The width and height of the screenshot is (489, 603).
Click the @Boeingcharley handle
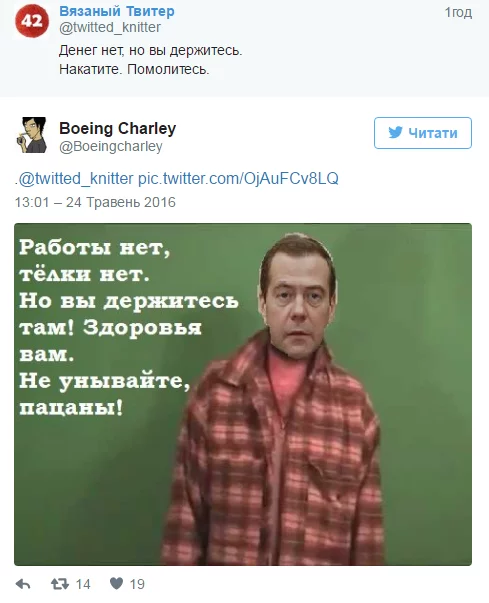[111, 147]
